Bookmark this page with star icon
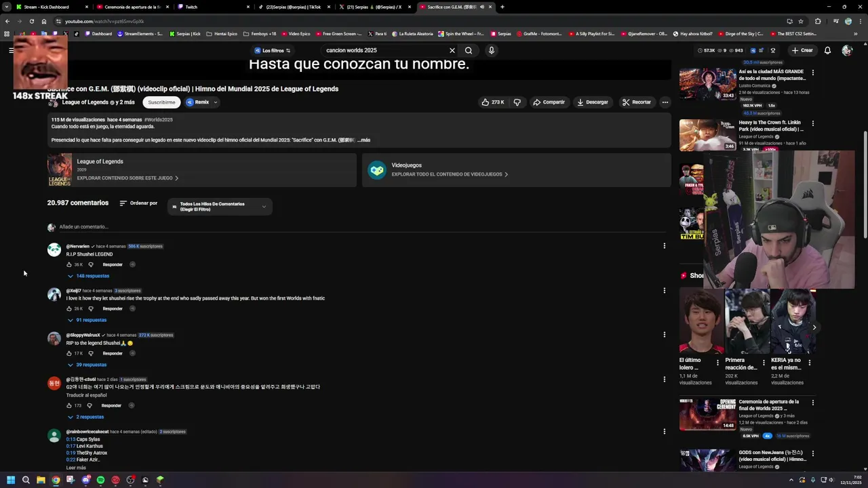Viewport: 868px width, 488px height. point(801,21)
